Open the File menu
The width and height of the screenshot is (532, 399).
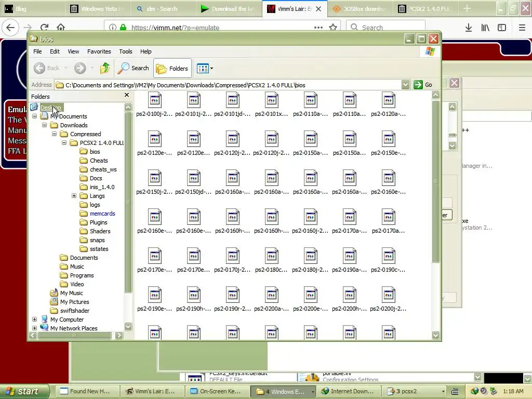click(x=37, y=51)
